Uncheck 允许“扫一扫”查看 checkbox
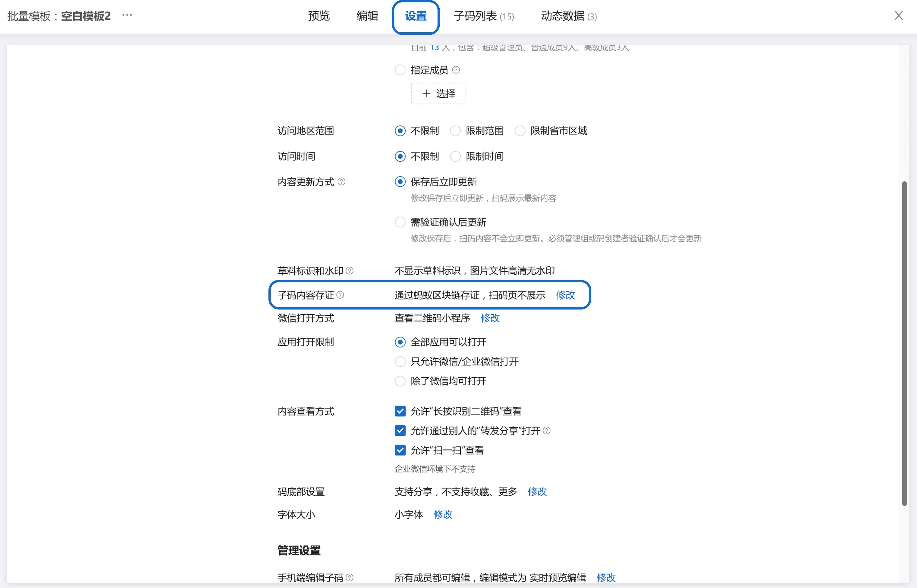Screen dimensions: 917x588 click(400, 450)
